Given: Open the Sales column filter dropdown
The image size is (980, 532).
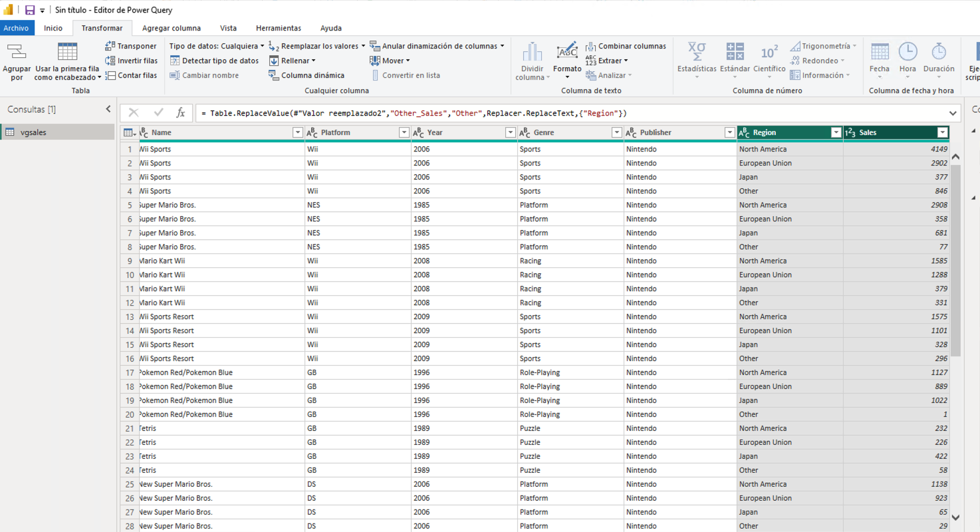Looking at the screenshot, I should point(942,132).
